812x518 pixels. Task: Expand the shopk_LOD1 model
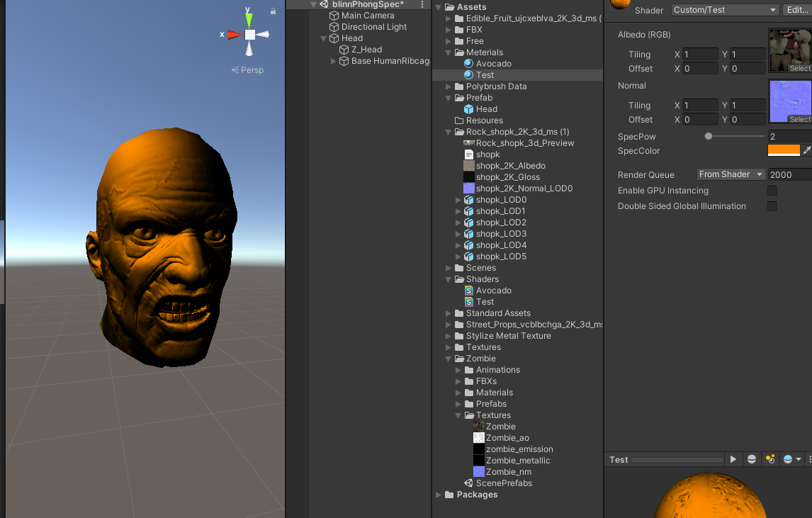pyautogui.click(x=458, y=211)
